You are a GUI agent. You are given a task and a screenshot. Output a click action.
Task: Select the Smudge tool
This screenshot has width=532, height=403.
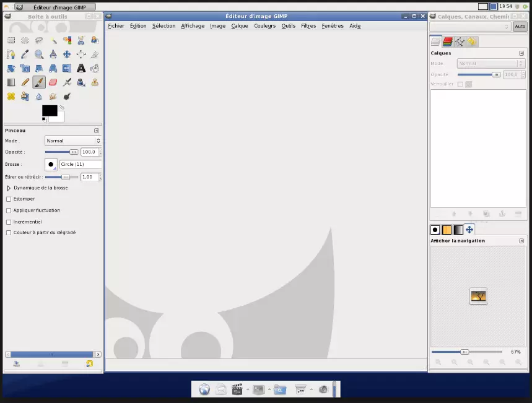53,97
